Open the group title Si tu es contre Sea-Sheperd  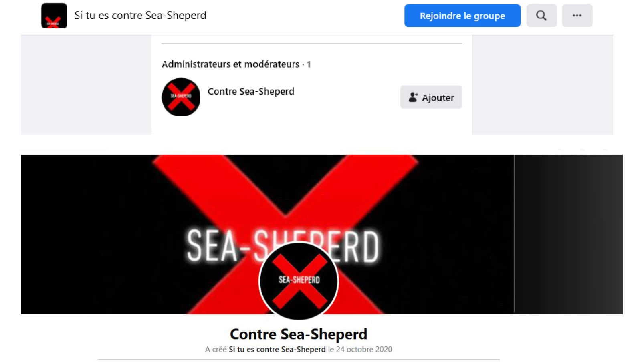(x=140, y=16)
